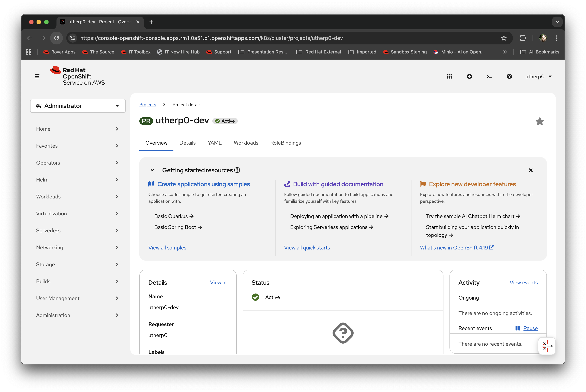Open the View events link

523,282
